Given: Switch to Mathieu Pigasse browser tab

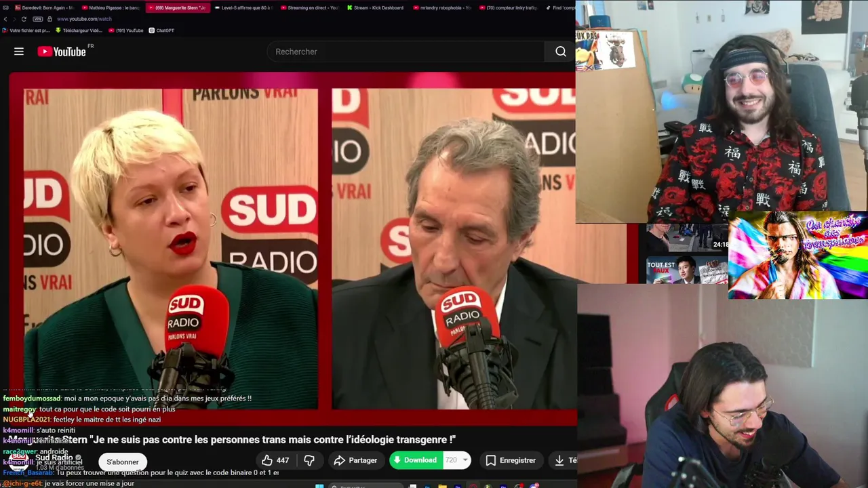Looking at the screenshot, I should (x=111, y=7).
